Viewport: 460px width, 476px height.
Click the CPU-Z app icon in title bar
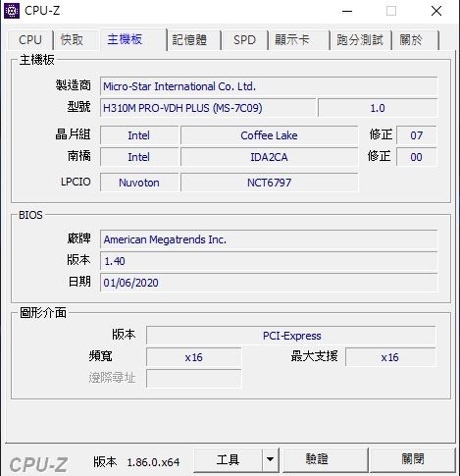[x=12, y=11]
